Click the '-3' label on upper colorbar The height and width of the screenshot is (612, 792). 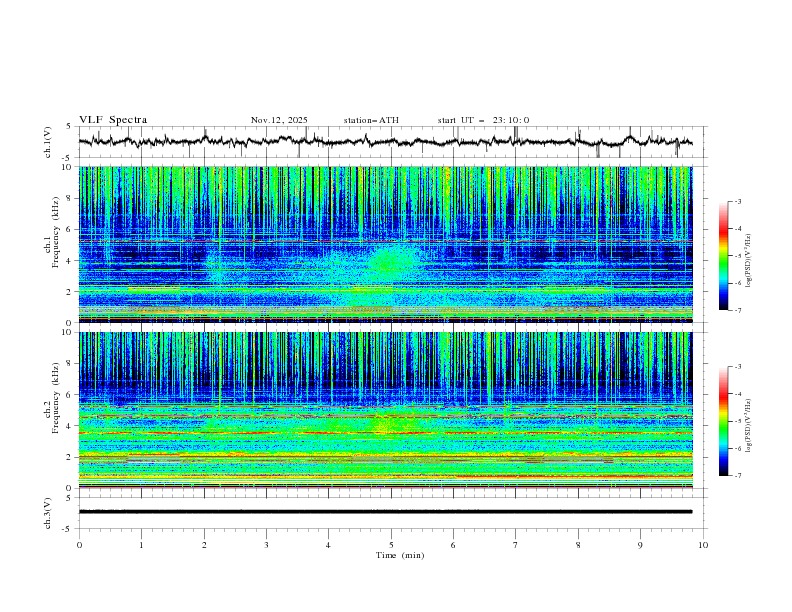pos(737,202)
